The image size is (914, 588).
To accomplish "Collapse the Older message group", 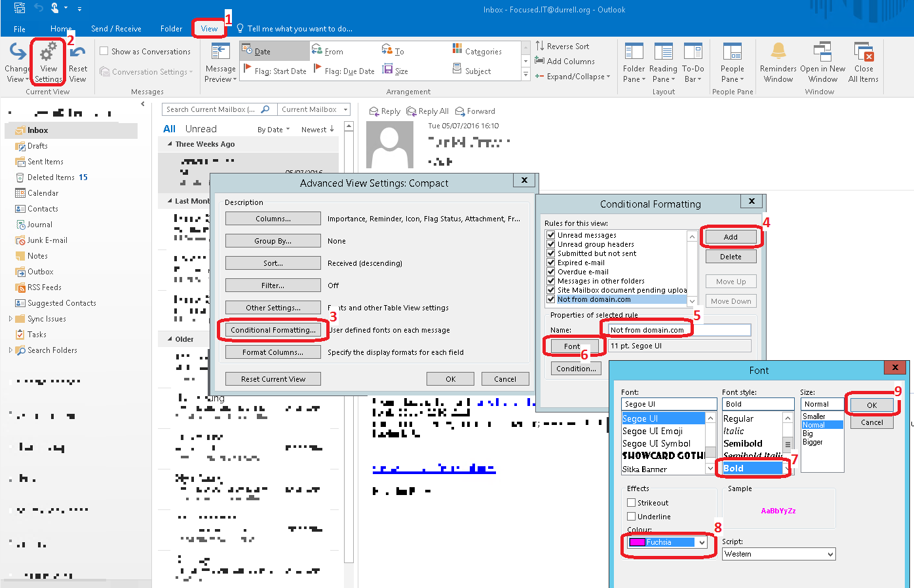I will pos(170,339).
